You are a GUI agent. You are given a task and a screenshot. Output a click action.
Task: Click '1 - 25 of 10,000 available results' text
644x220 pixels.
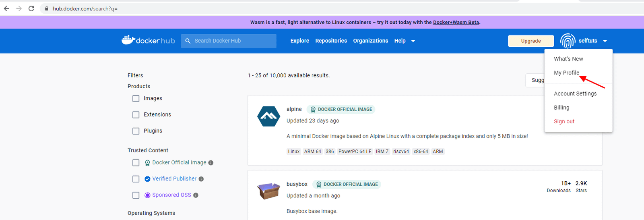coord(289,75)
